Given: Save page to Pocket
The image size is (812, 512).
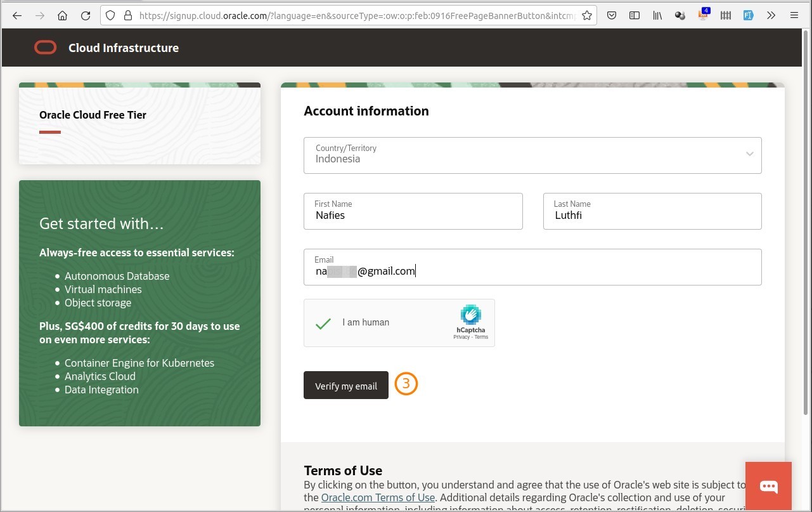Looking at the screenshot, I should 612,16.
